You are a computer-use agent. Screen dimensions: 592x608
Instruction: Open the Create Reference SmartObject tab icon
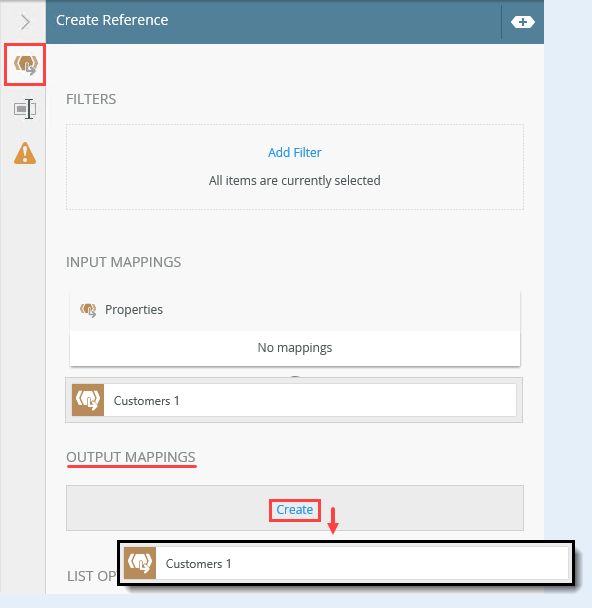26,64
